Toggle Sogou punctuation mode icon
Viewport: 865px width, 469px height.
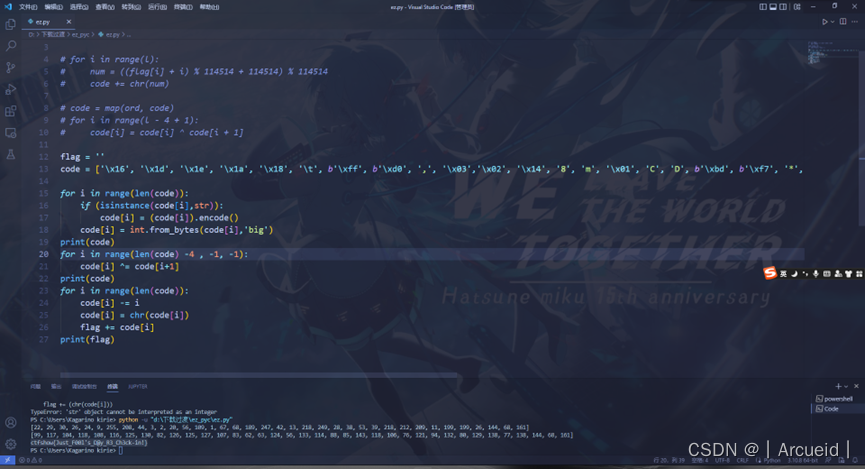click(x=805, y=274)
